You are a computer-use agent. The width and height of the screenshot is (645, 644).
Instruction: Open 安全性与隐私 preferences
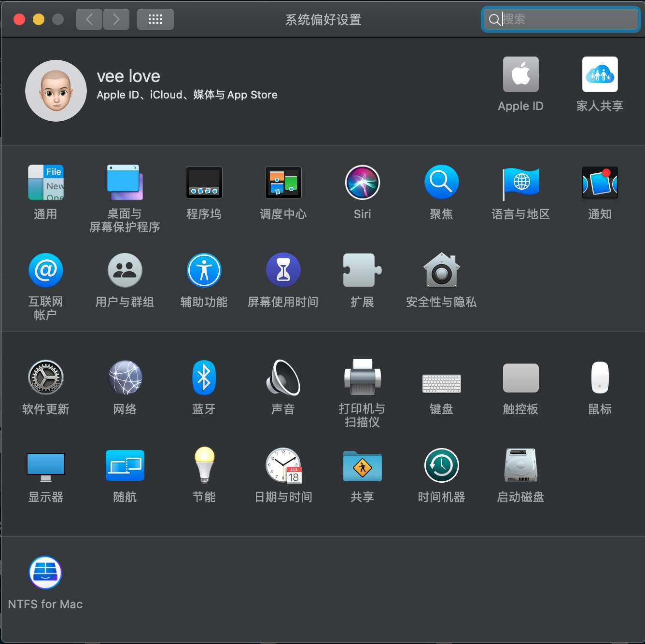pos(442,270)
